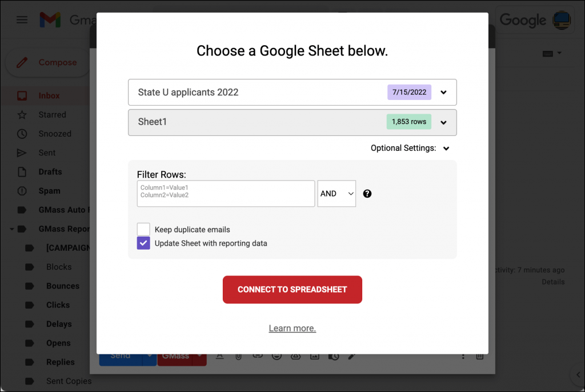Open more compose options via three dots
The width and height of the screenshot is (585, 392).
(463, 355)
